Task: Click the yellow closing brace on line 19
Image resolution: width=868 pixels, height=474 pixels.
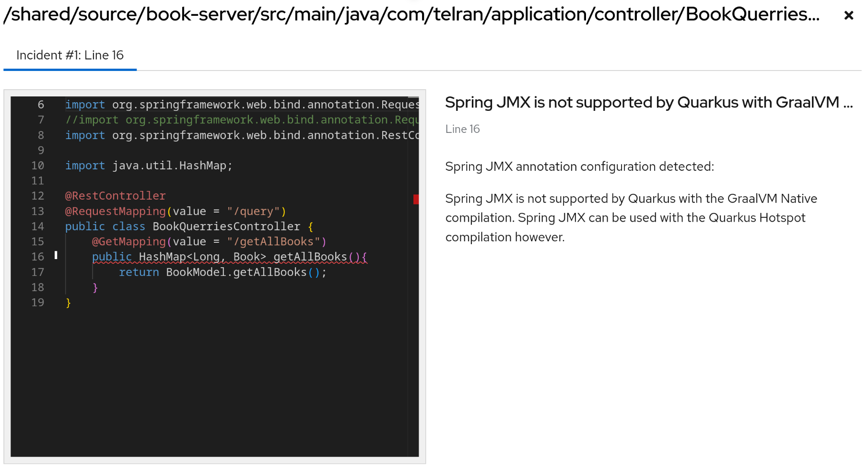Action: point(68,303)
